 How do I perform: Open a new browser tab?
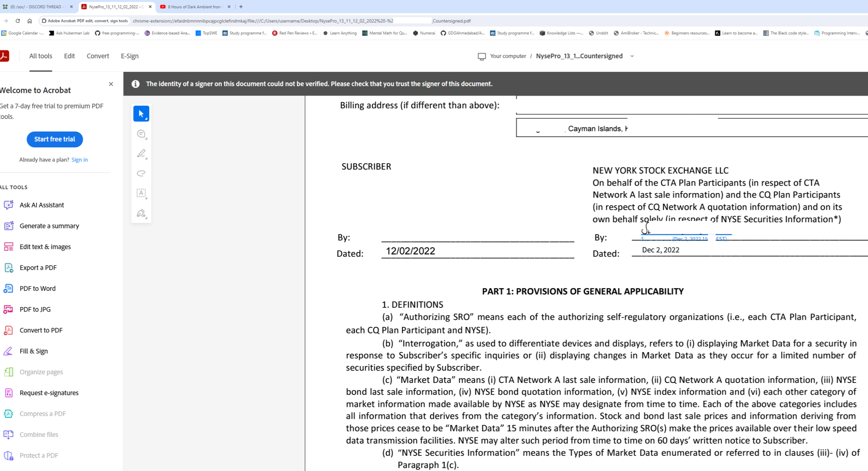(x=241, y=7)
